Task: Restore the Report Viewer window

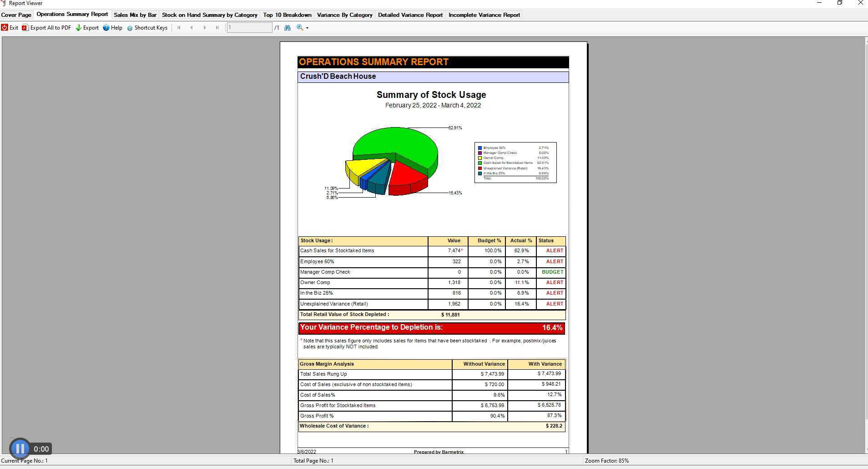Action: (x=840, y=3)
